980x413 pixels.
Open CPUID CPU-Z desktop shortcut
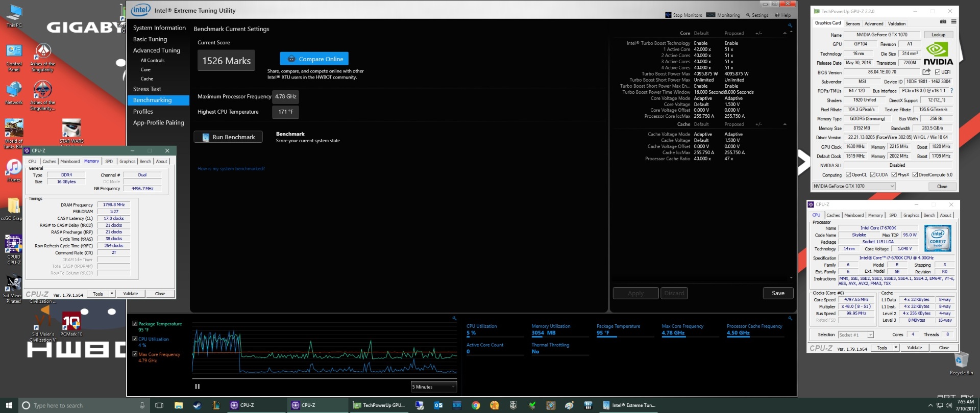click(x=14, y=249)
